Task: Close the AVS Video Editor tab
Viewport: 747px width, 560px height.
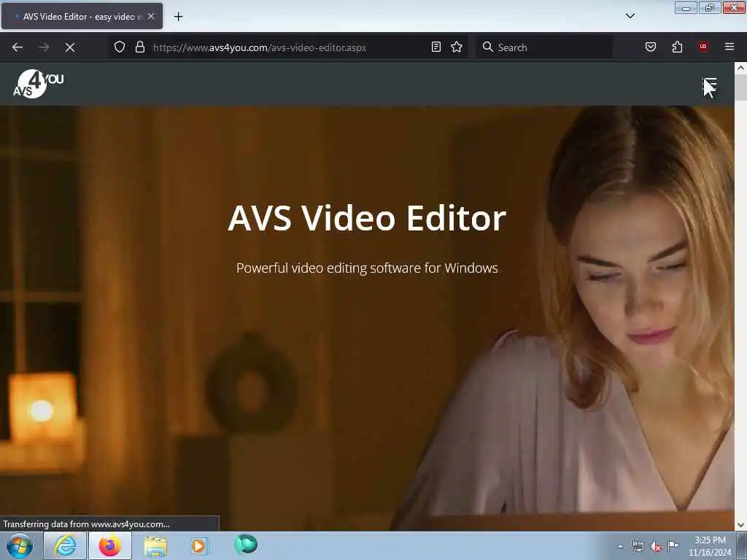Action: 150,16
